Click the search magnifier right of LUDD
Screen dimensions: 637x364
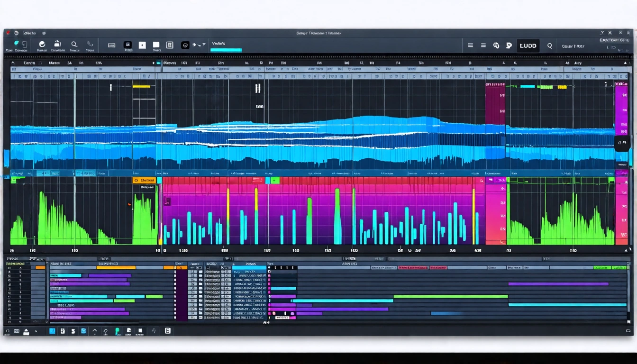(x=550, y=46)
